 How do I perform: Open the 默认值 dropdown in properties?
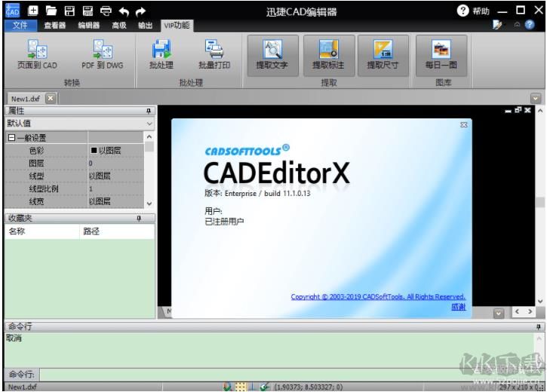click(x=149, y=123)
